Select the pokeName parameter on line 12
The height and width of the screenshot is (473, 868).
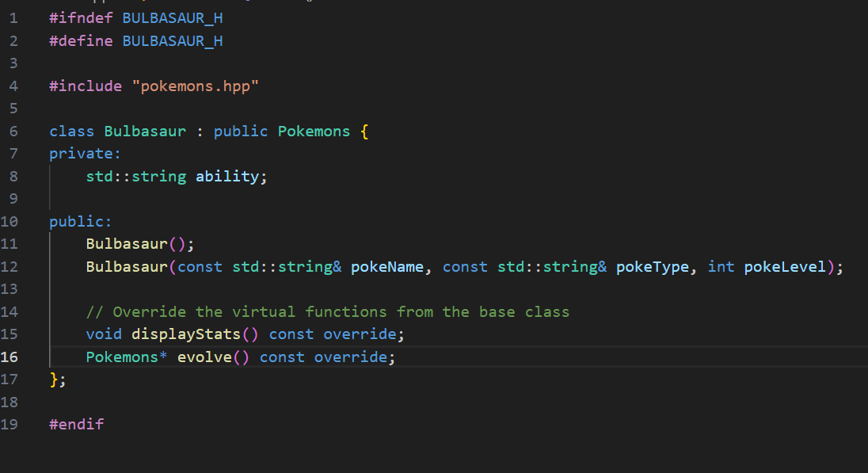tap(386, 266)
